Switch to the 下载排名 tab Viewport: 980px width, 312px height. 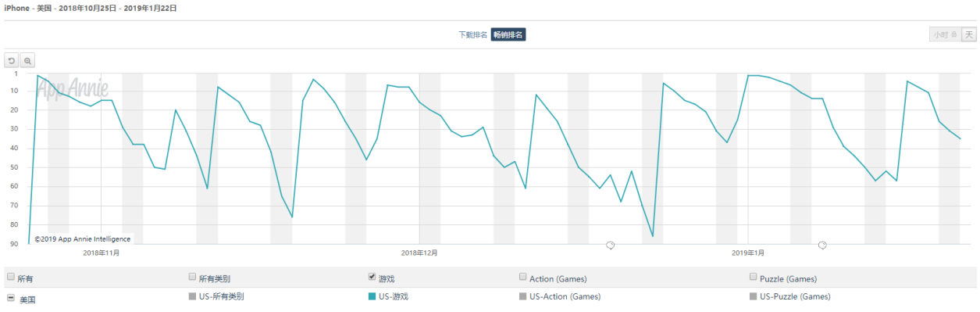click(473, 34)
